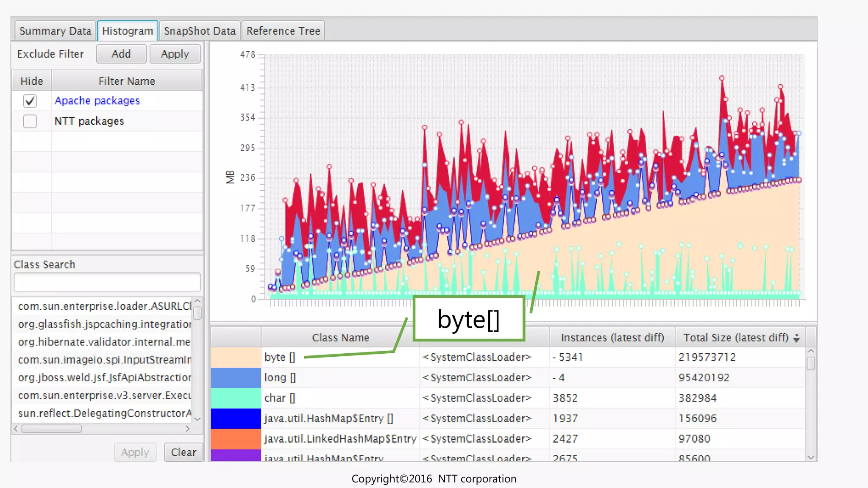Switch to the Summary Data tab
868x488 pixels.
[x=55, y=31]
